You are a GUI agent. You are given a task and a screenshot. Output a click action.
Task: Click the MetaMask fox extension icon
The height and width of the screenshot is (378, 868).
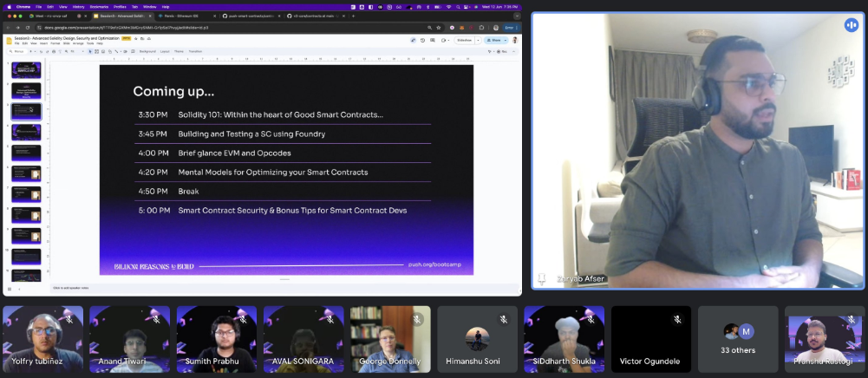tap(461, 28)
